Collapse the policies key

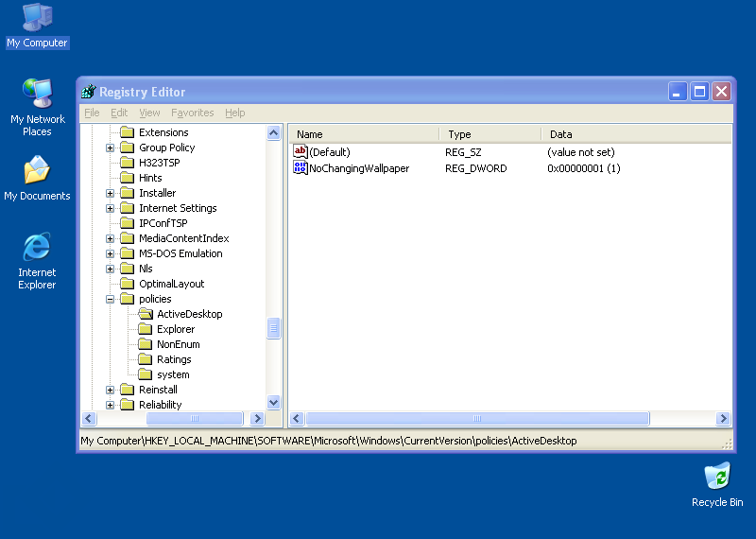click(x=110, y=299)
